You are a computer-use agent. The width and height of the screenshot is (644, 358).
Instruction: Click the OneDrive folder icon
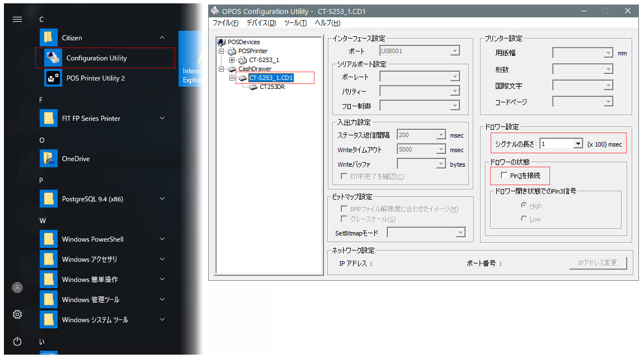click(x=49, y=159)
